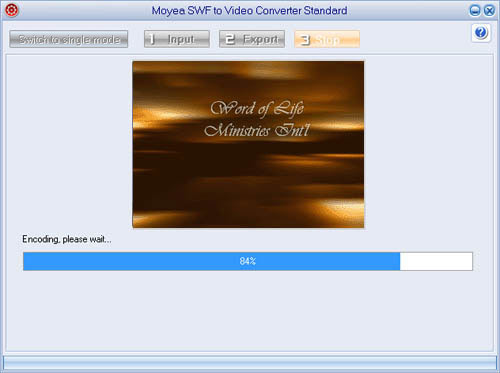Click the title 'Moyea SWF to Video Converter Standard'
This screenshot has width=500, height=373.
click(249, 11)
